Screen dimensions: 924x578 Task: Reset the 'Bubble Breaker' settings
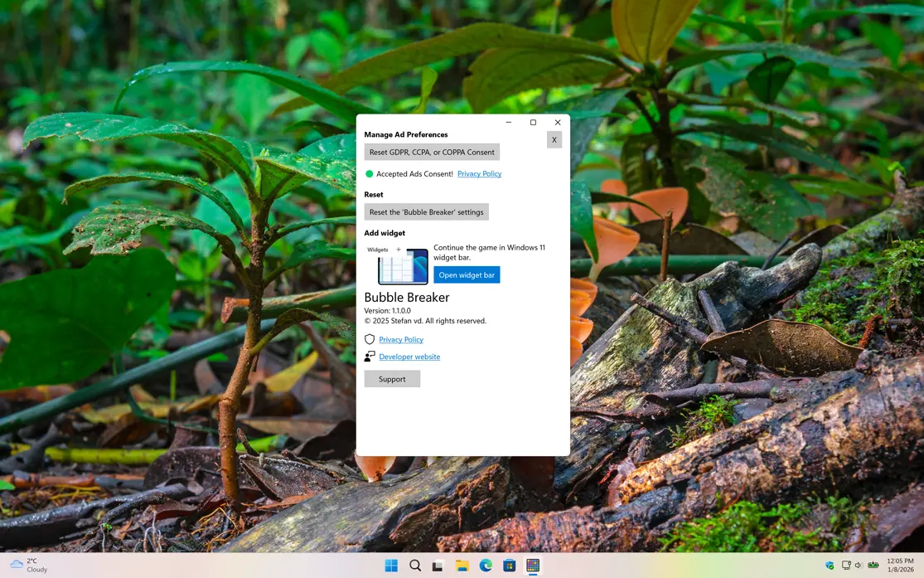(426, 212)
